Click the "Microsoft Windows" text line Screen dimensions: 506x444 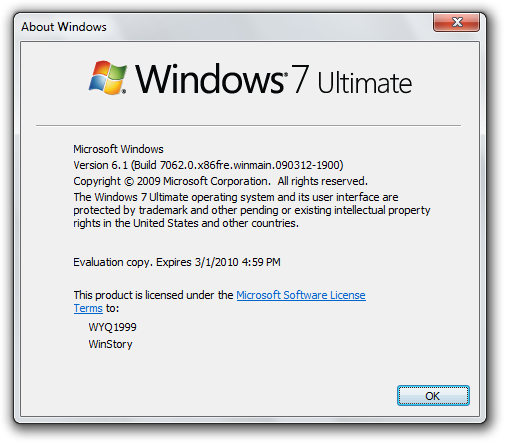point(118,149)
